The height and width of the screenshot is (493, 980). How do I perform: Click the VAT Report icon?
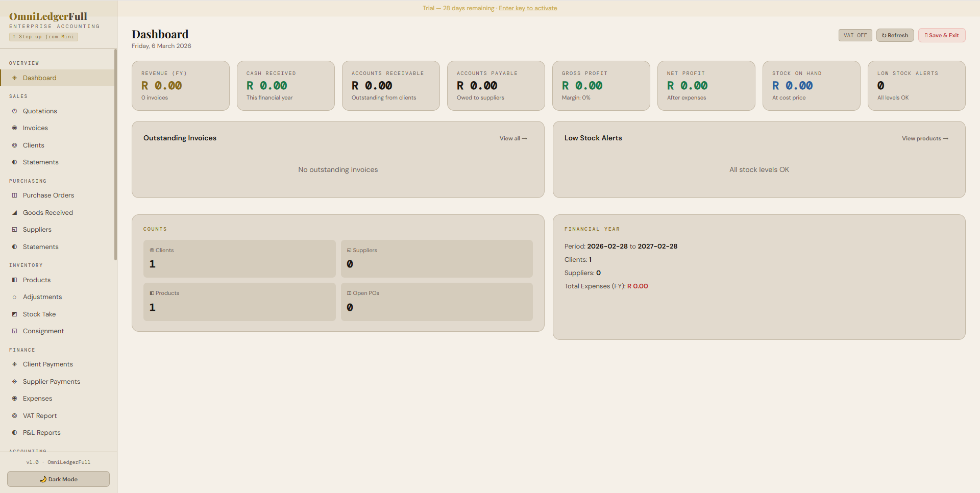click(15, 415)
